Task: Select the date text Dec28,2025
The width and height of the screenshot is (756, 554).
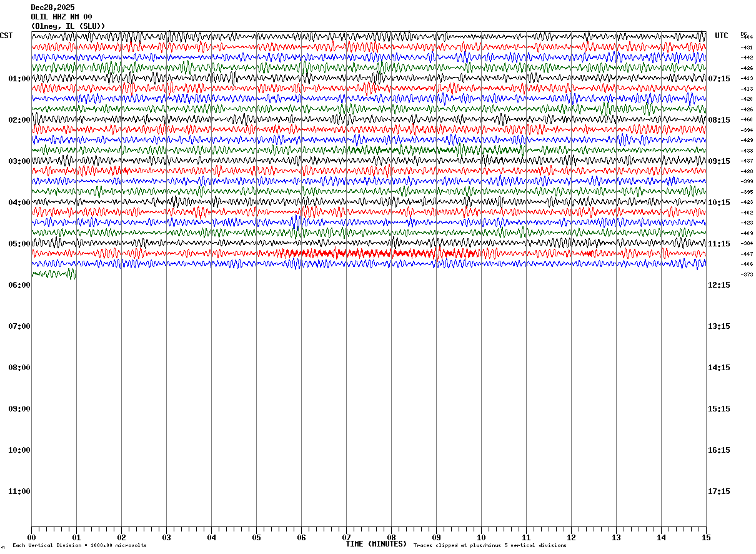Action: pos(52,8)
